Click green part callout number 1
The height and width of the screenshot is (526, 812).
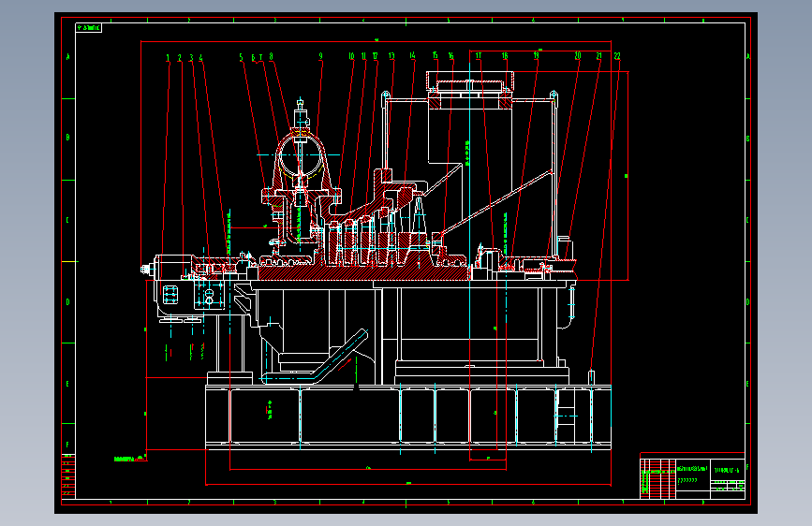(x=168, y=57)
